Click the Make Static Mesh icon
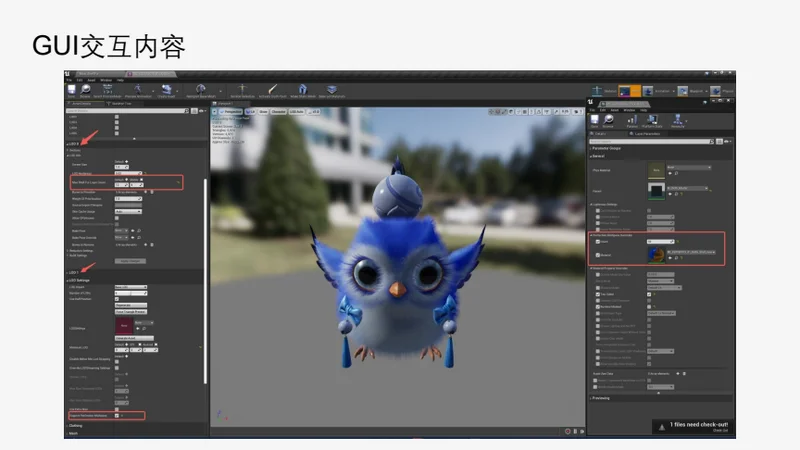 pos(303,90)
